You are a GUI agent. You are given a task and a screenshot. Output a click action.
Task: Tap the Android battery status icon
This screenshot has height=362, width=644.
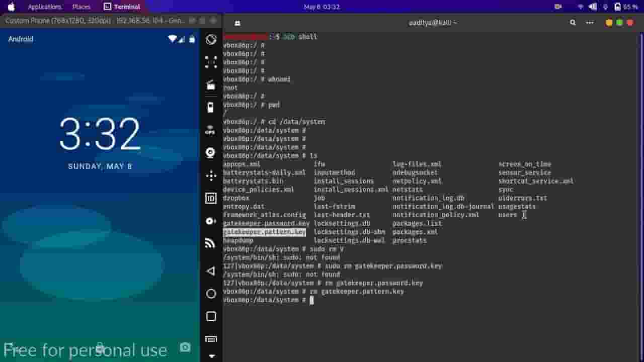192,39
